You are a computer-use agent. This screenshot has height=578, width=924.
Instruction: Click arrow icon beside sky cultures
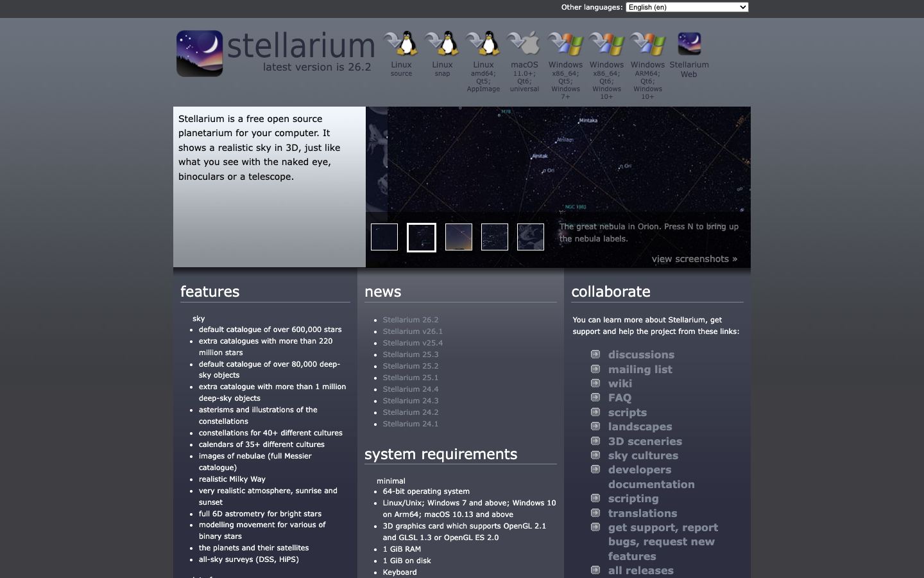[595, 455]
